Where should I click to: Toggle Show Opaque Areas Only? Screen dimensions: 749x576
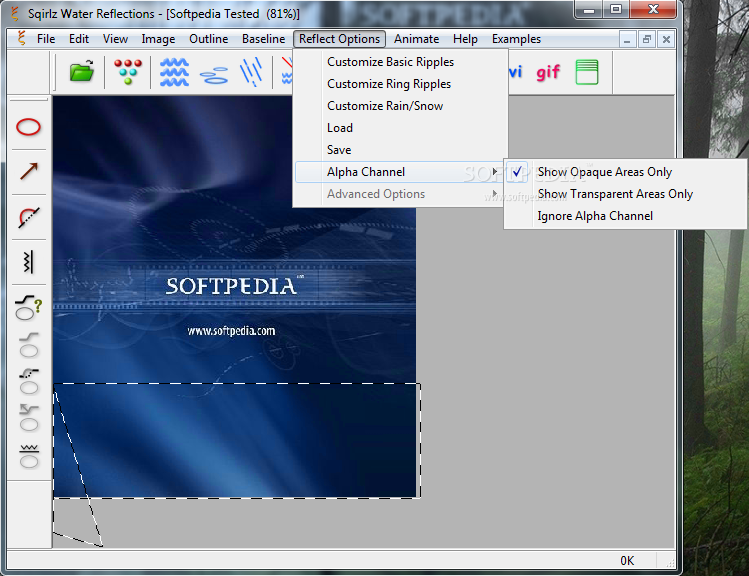[625, 171]
